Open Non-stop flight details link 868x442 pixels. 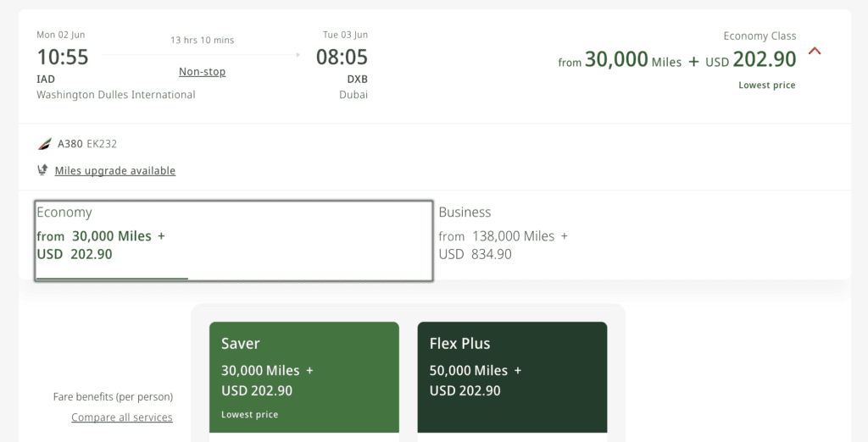(202, 71)
